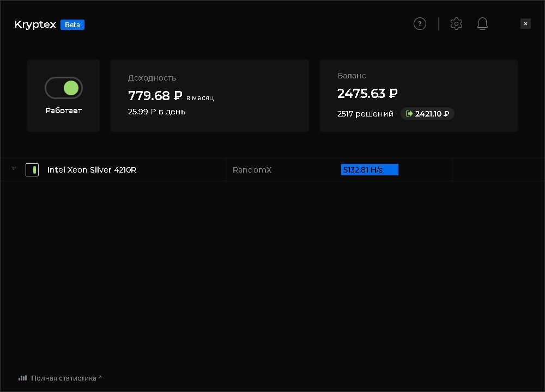
Task: Click the Баланс heading
Action: [x=352, y=76]
